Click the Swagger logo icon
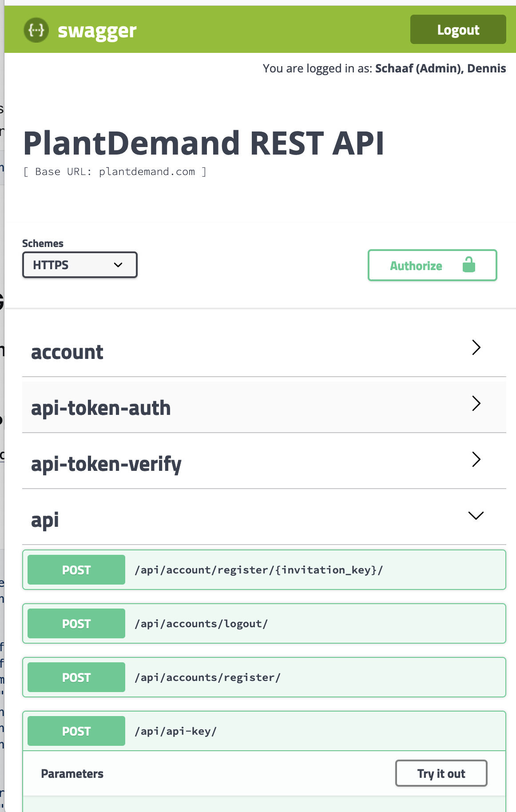 pyautogui.click(x=36, y=30)
